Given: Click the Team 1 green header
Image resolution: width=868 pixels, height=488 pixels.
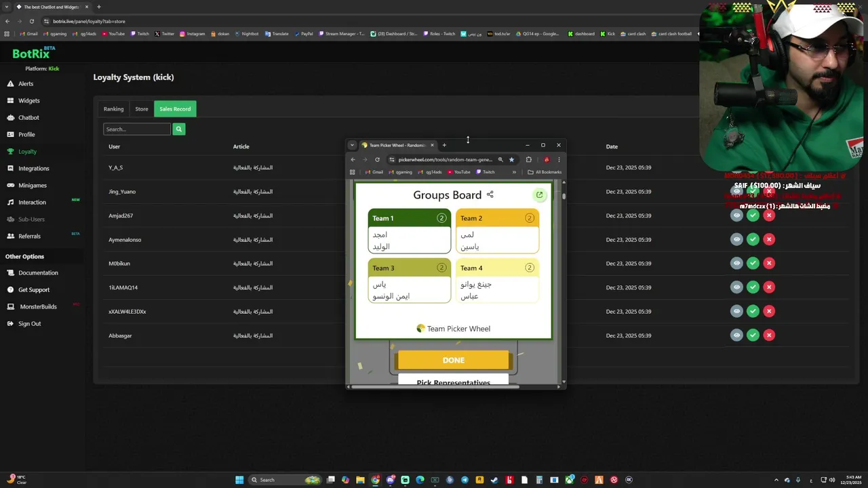Looking at the screenshot, I should [410, 218].
